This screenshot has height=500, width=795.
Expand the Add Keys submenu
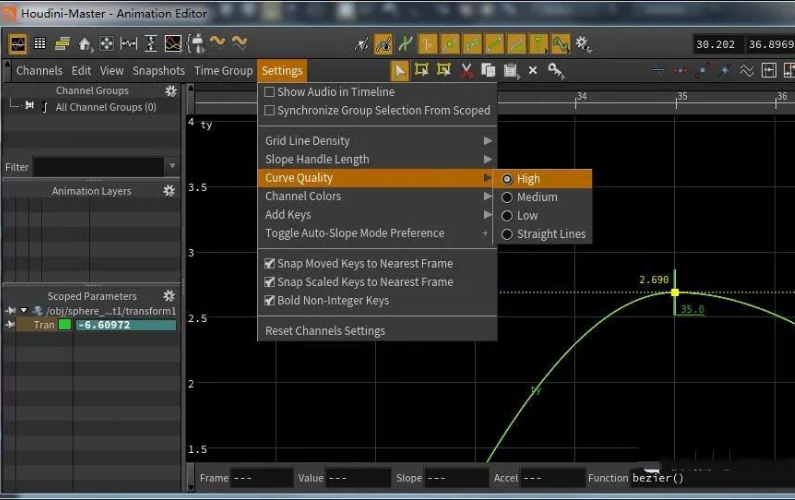click(x=377, y=215)
